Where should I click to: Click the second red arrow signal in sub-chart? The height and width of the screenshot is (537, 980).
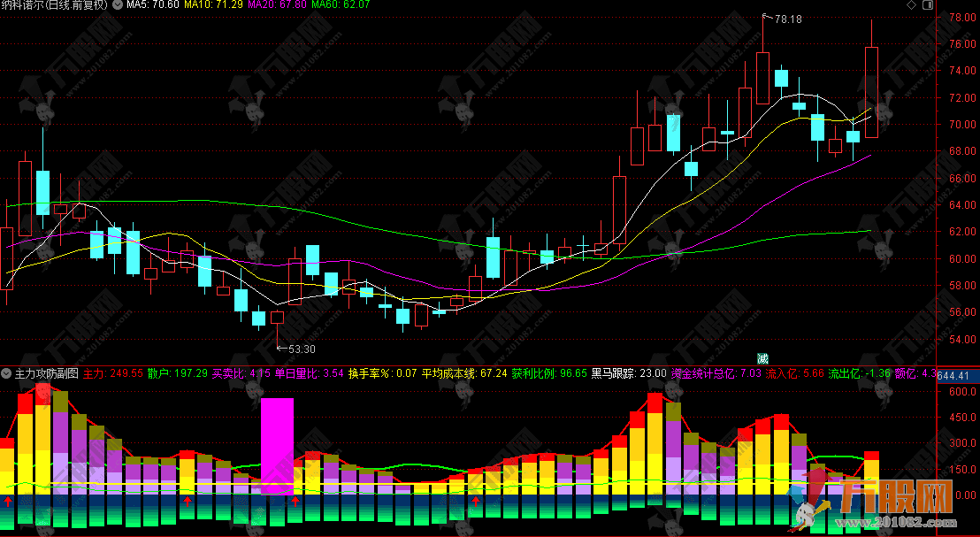point(187,502)
